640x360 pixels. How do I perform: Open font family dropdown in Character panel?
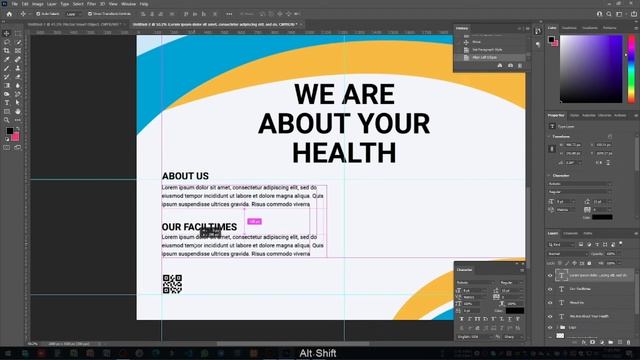pyautogui.click(x=476, y=282)
